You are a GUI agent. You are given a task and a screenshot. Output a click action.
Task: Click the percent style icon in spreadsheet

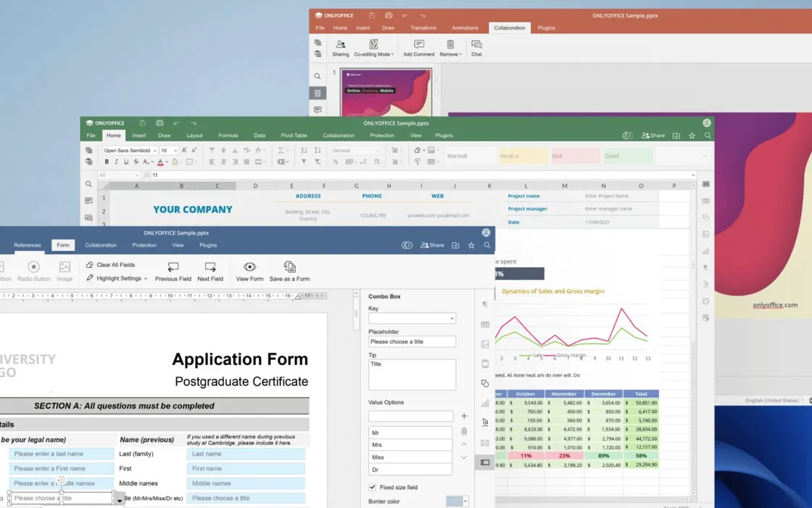tap(336, 162)
